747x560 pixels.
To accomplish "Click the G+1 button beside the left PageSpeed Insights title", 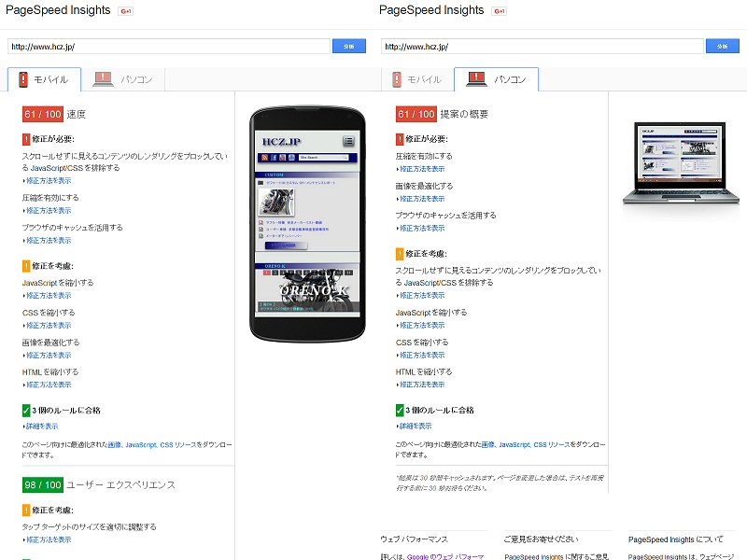I will 126,11.
